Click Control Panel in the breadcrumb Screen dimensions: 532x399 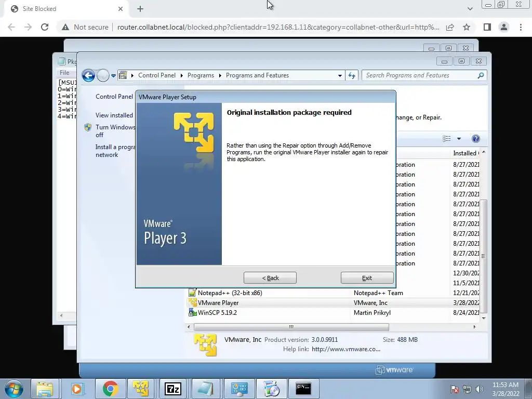[x=157, y=75]
